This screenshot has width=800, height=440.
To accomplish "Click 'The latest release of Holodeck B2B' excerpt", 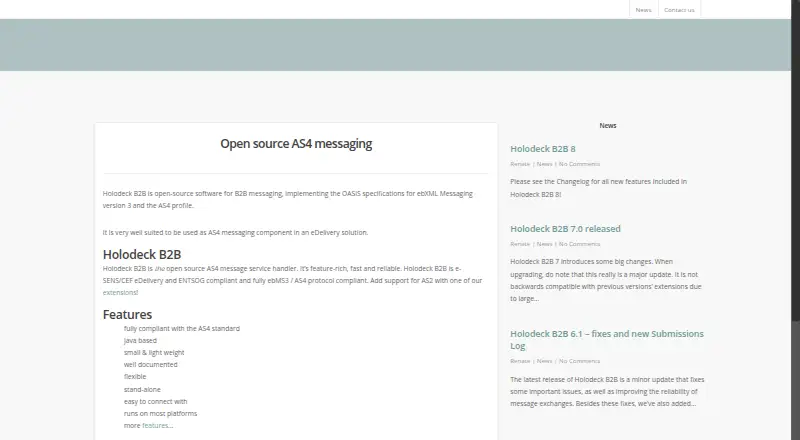I will tap(607, 392).
